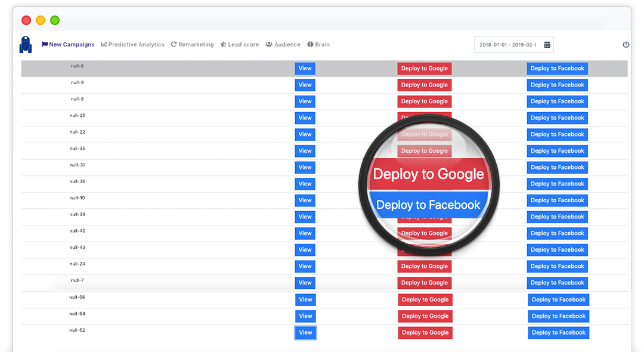Select the null-43 campaign name
644x352 pixels.
(x=77, y=247)
